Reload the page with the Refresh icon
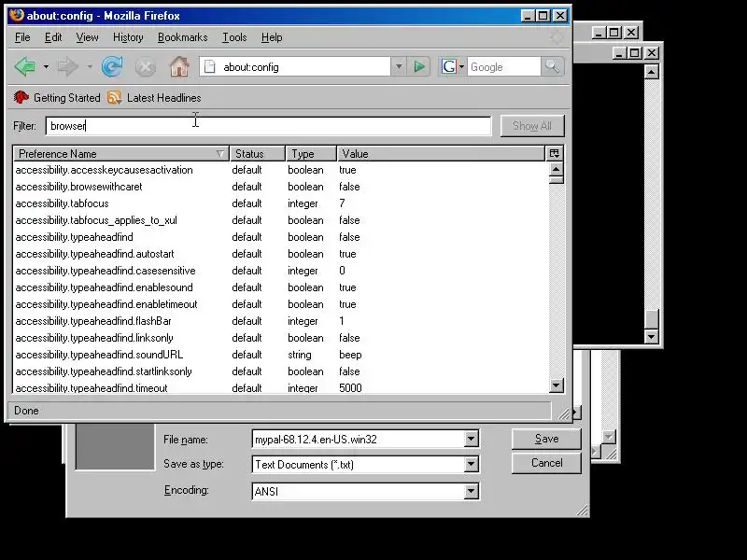This screenshot has width=747, height=560. [x=112, y=66]
